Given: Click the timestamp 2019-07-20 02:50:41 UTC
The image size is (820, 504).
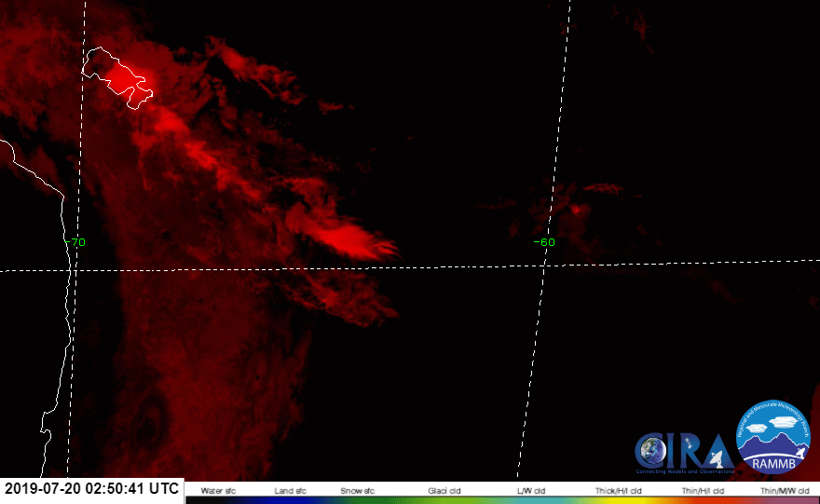Looking at the screenshot, I should (x=91, y=488).
